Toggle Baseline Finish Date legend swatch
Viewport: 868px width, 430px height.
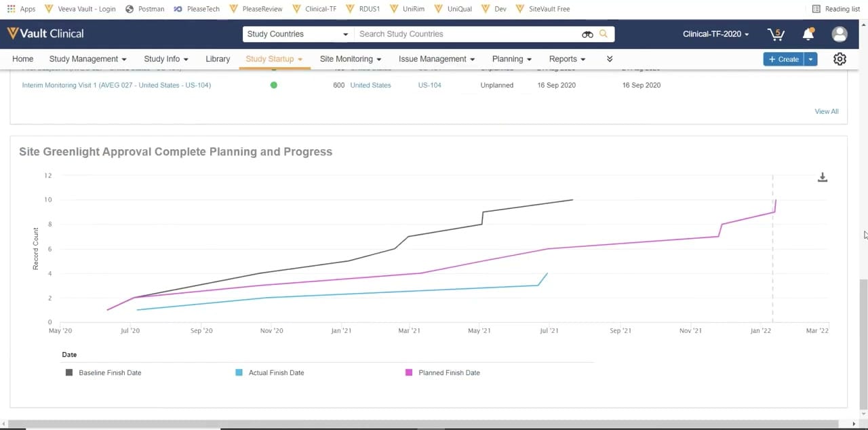[69, 373]
